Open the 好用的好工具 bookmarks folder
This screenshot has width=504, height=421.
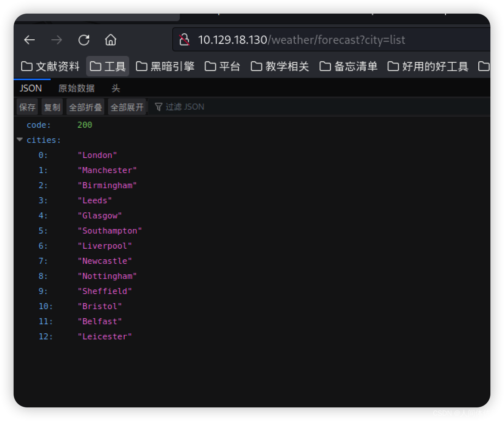428,67
